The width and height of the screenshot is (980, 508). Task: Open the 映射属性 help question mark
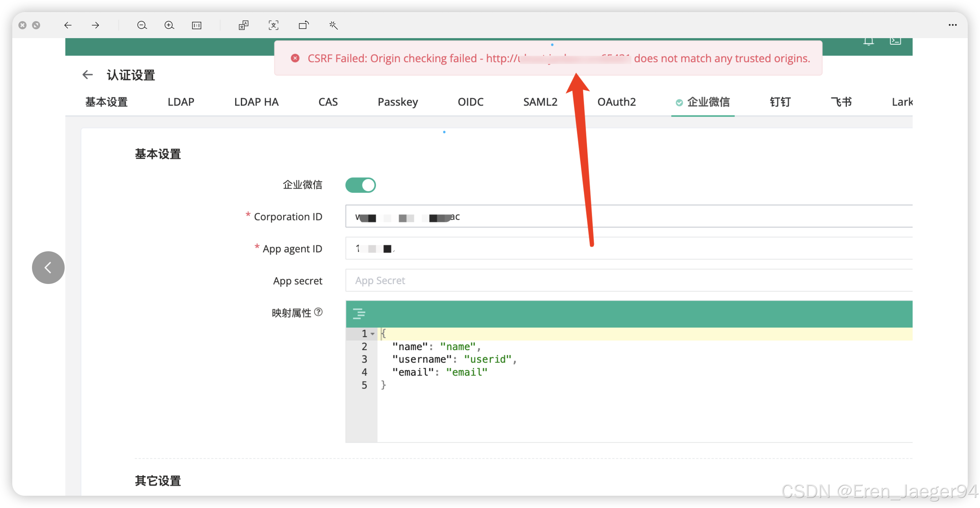point(318,313)
